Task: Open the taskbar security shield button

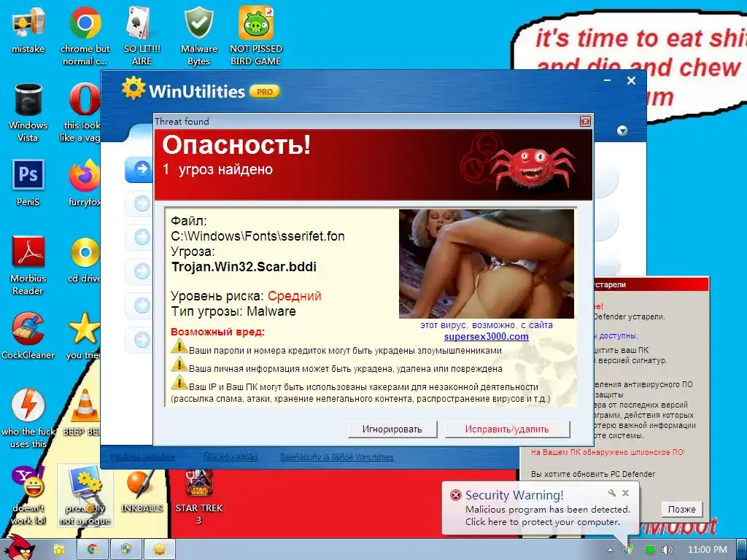Action: coord(125,550)
